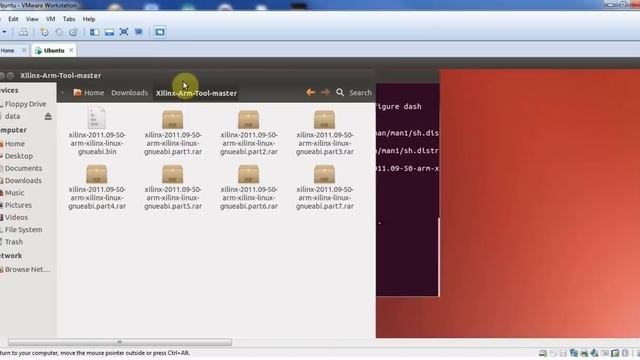
Task: Select the gnueabi.part6.rar archive
Action: (249, 187)
